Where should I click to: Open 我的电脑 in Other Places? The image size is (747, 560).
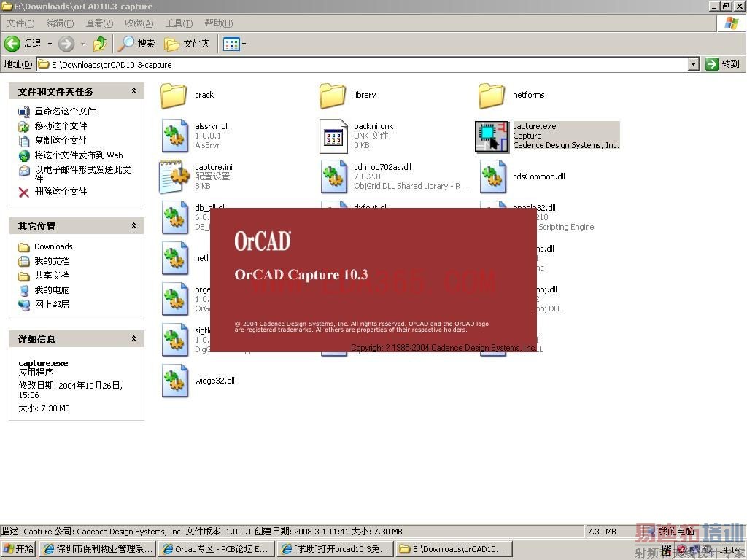click(52, 290)
